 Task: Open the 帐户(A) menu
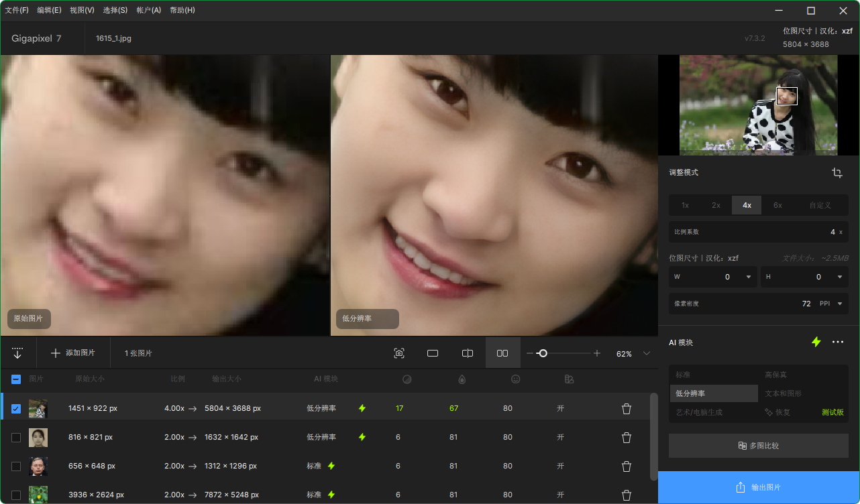[x=149, y=10]
